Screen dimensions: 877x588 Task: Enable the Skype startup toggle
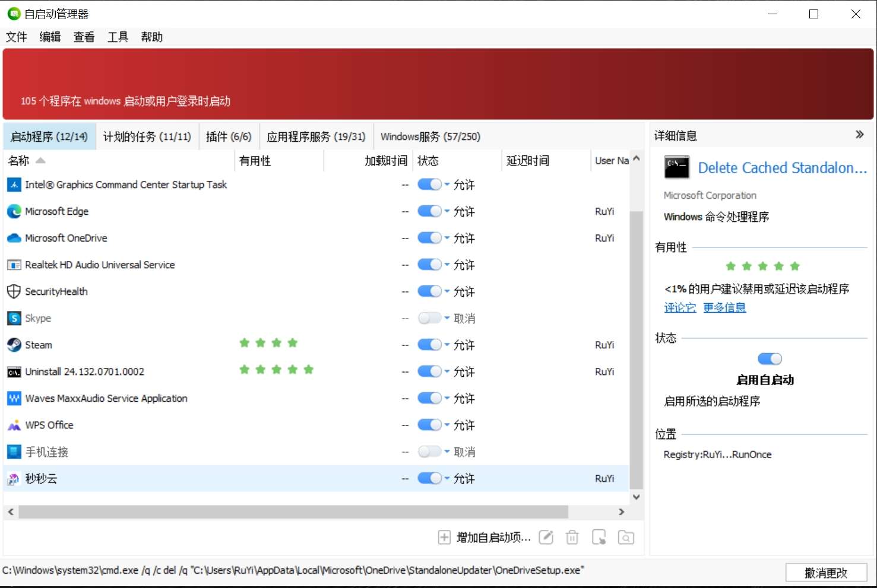(429, 318)
